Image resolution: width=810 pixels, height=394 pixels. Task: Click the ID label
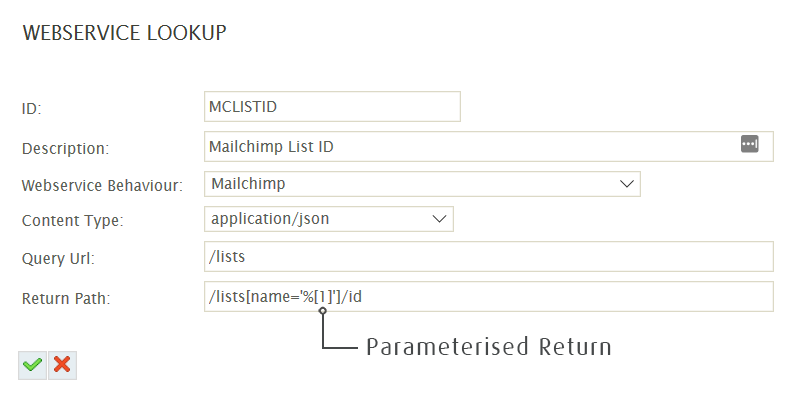(32, 109)
